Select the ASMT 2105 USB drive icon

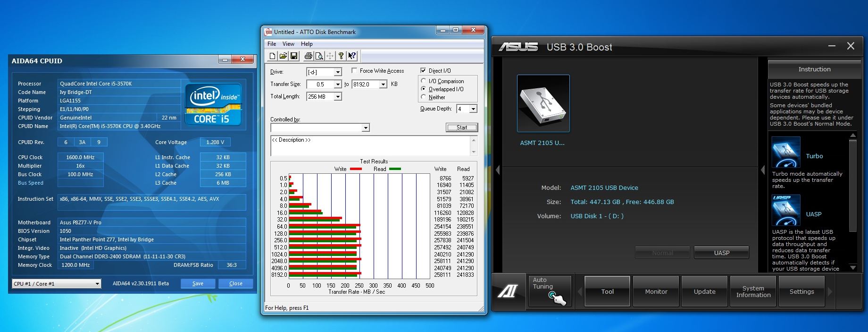click(543, 103)
